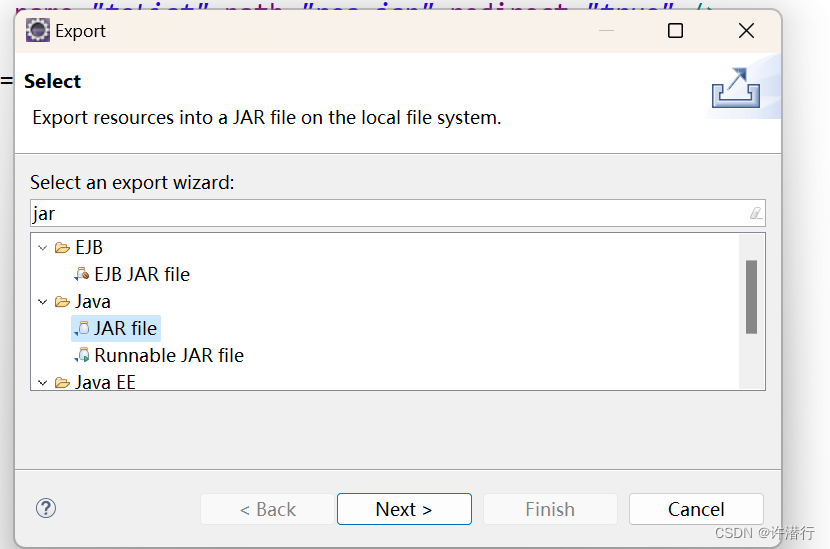Select EJB JAR file entry

click(142, 274)
